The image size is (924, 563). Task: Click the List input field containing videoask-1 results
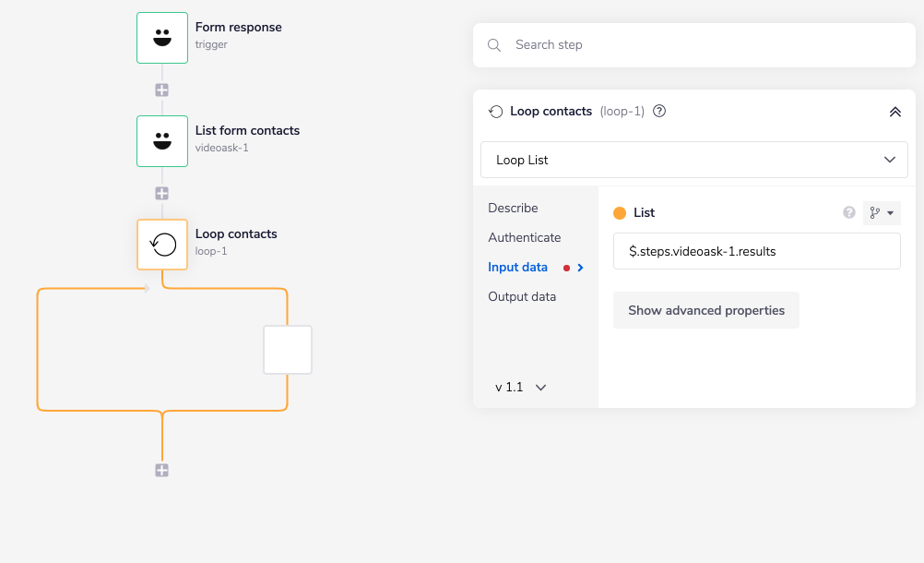click(x=756, y=251)
